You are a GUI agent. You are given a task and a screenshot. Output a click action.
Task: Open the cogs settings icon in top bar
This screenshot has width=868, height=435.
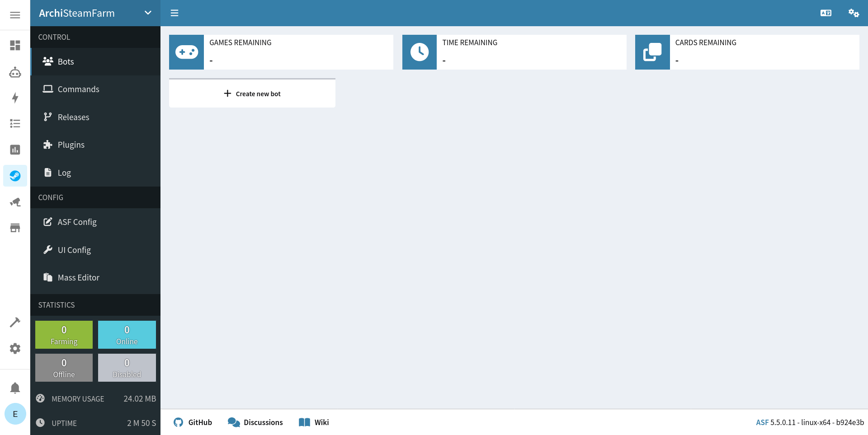[x=854, y=13]
